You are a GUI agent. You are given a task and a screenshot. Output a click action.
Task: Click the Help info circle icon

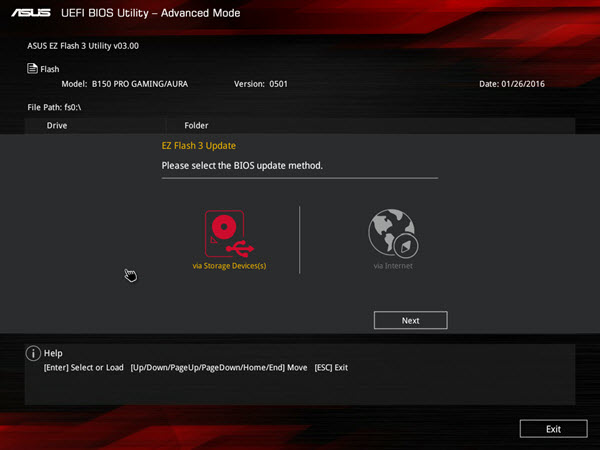coord(33,353)
